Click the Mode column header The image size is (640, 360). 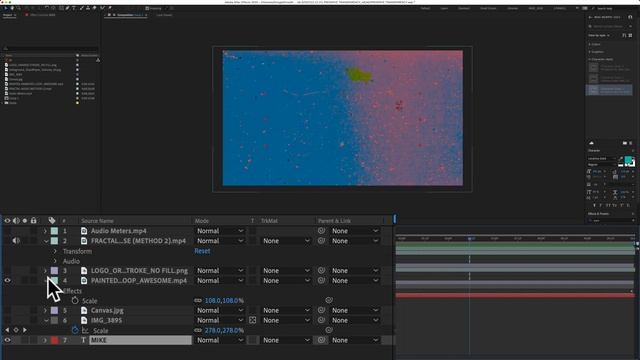pyautogui.click(x=202, y=221)
